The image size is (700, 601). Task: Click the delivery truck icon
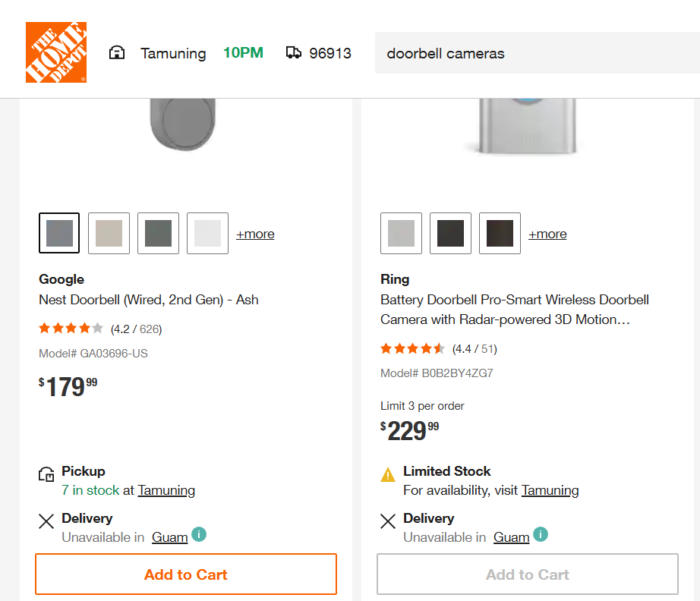coord(293,52)
